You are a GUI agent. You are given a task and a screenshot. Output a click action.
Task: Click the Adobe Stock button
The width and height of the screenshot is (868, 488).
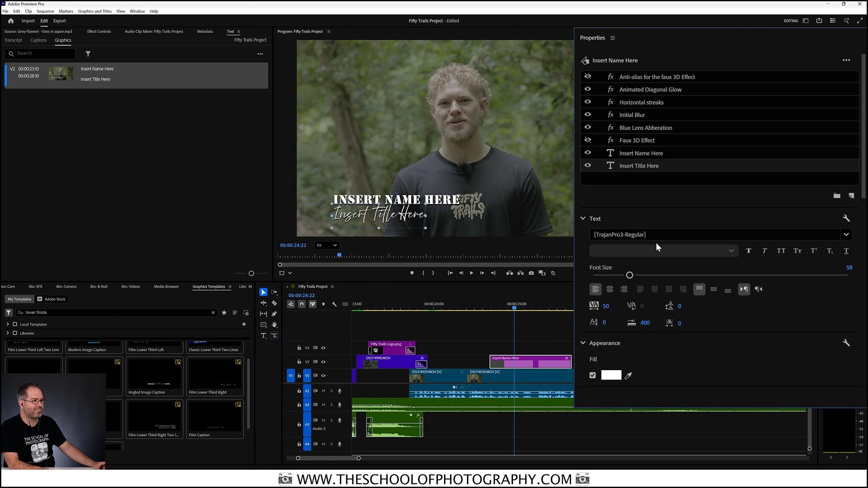click(52, 299)
